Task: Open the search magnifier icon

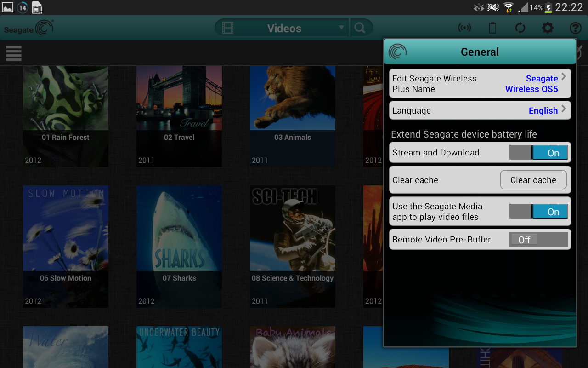Action: click(x=360, y=28)
